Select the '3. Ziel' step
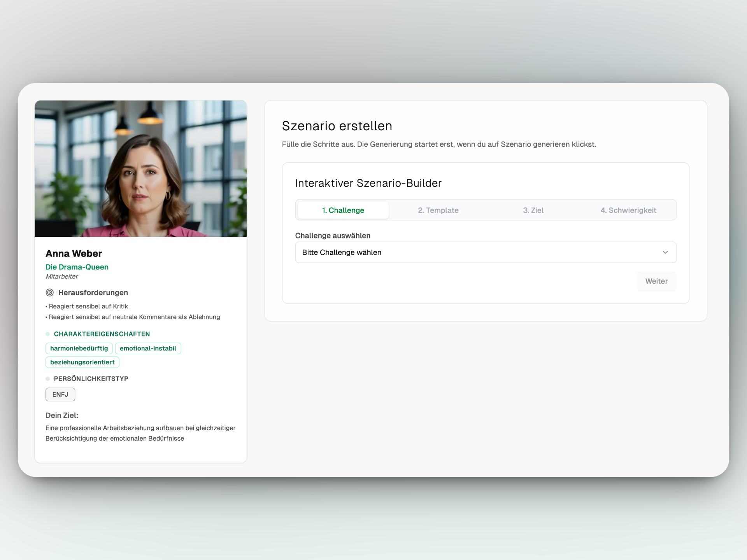The height and width of the screenshot is (560, 747). tap(533, 210)
